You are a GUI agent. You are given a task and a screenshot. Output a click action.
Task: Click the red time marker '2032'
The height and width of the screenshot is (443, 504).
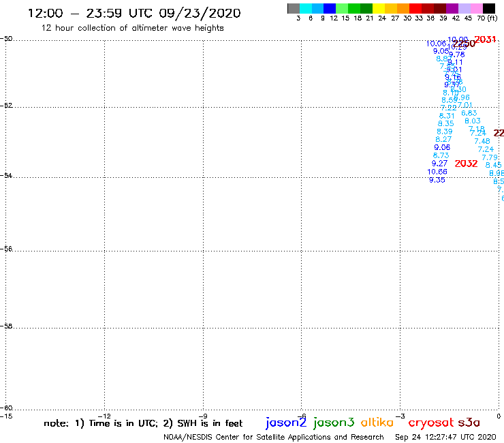(x=466, y=164)
